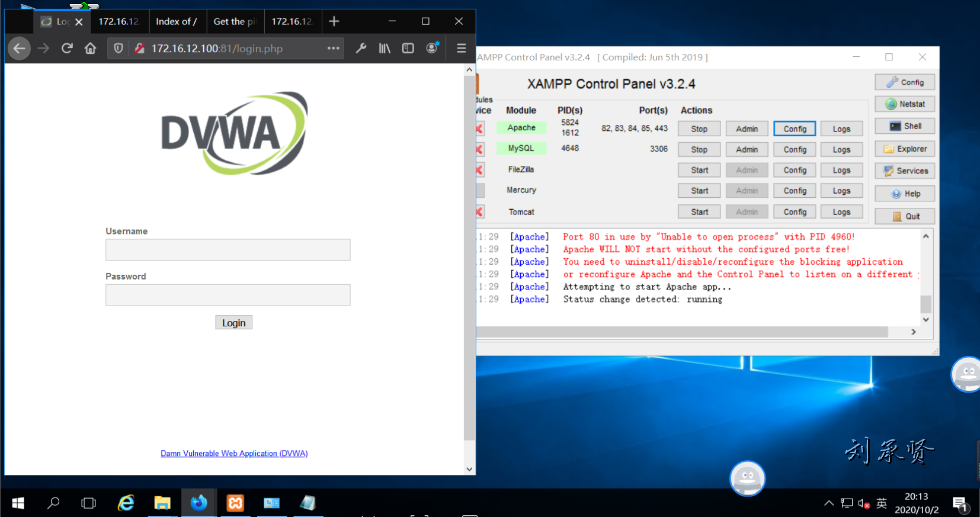Open XAMPP Explorer folder
The height and width of the screenshot is (517, 980).
click(x=905, y=149)
